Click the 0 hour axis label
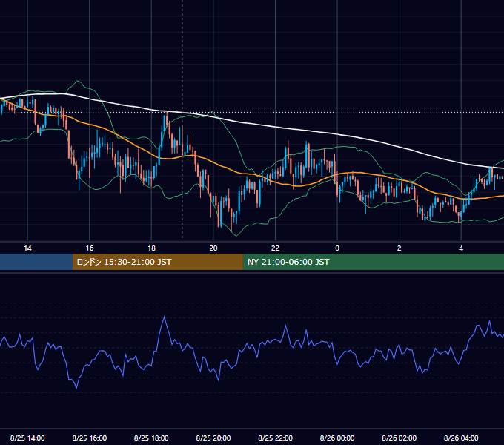Image resolution: width=504 pixels, height=445 pixels. [x=337, y=248]
